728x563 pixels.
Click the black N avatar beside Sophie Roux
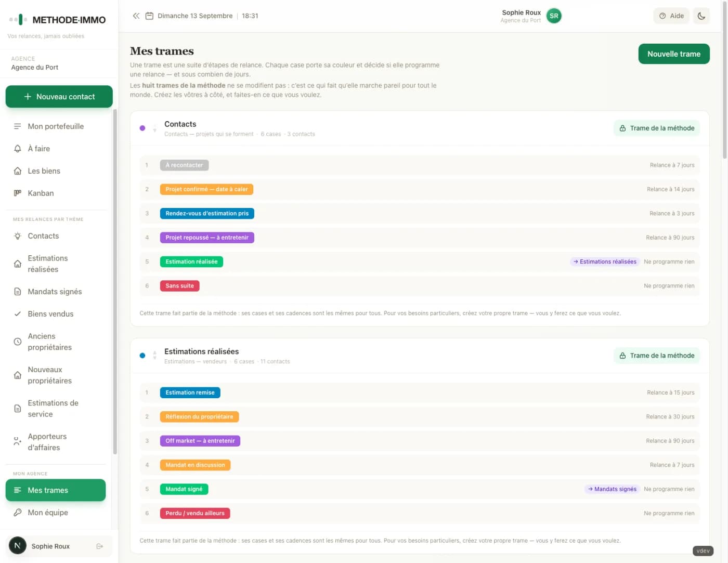click(18, 545)
